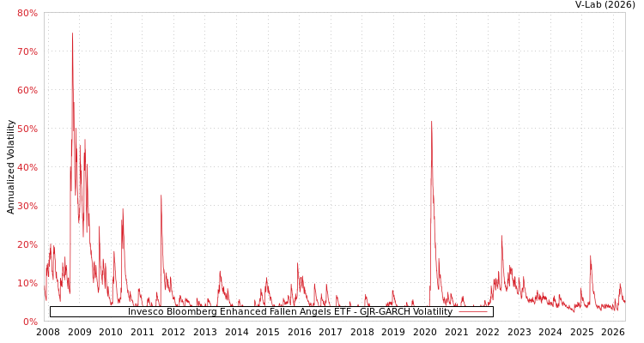Click the 2024 x-axis label

(x=550, y=332)
